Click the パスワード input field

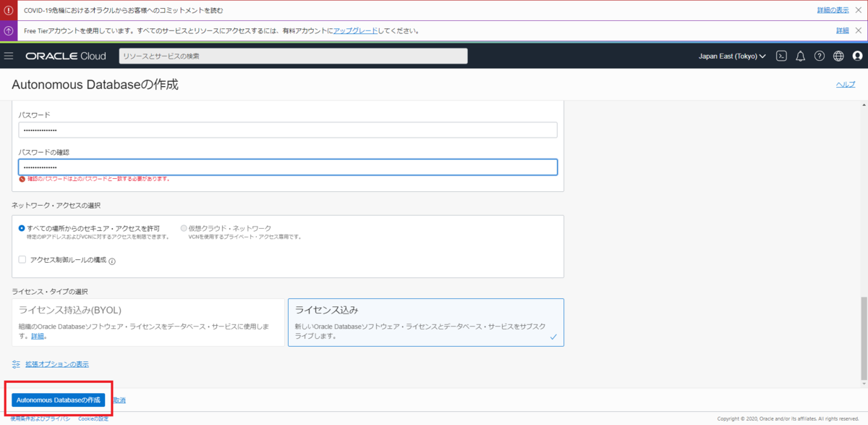tap(288, 130)
